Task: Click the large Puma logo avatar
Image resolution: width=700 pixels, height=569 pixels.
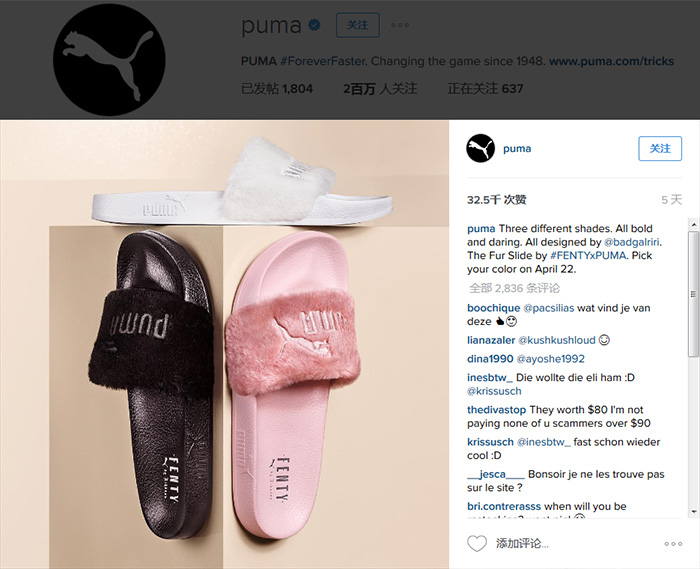Action: click(109, 60)
